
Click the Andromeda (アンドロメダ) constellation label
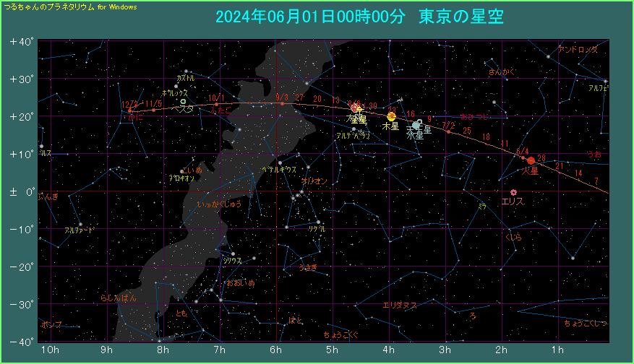pos(578,50)
